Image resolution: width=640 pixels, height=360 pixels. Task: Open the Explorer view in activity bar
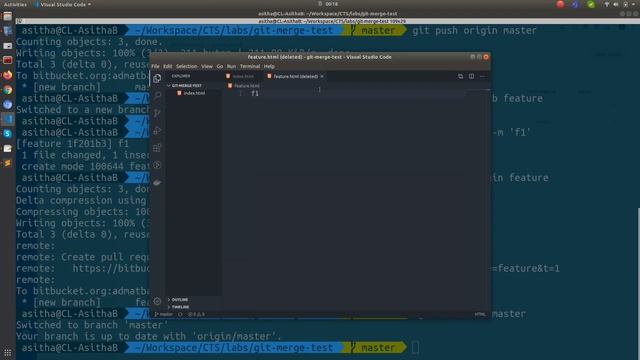[x=157, y=78]
